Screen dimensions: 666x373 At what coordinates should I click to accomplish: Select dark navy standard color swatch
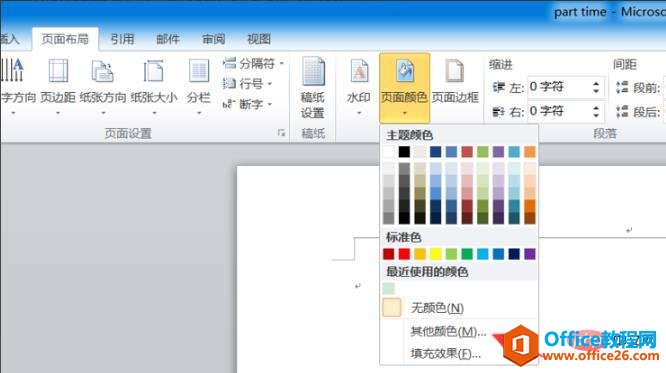pos(514,254)
